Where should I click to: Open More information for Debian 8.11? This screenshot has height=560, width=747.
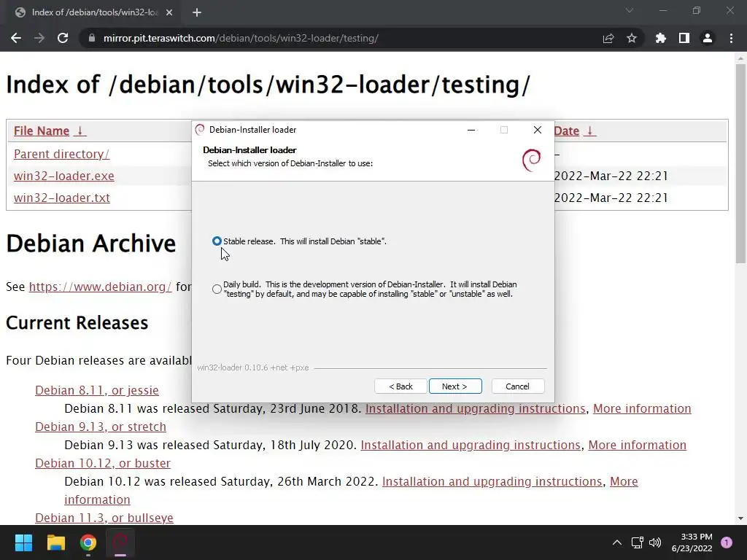pyautogui.click(x=642, y=408)
